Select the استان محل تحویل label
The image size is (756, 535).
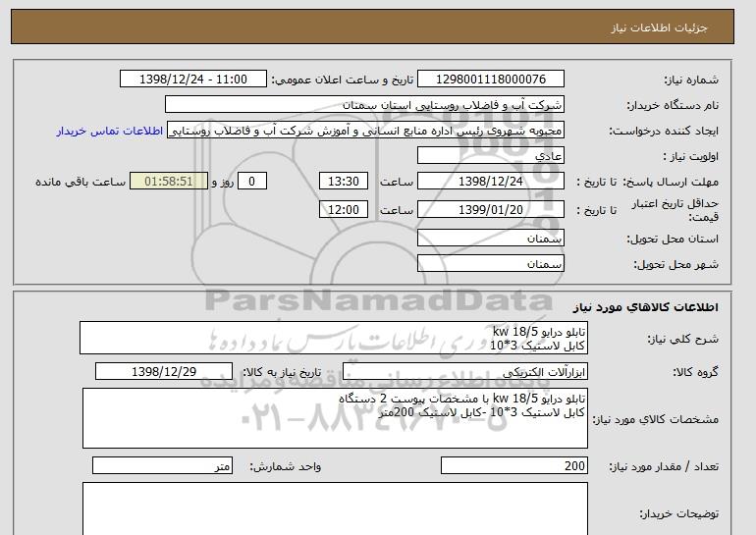673,239
